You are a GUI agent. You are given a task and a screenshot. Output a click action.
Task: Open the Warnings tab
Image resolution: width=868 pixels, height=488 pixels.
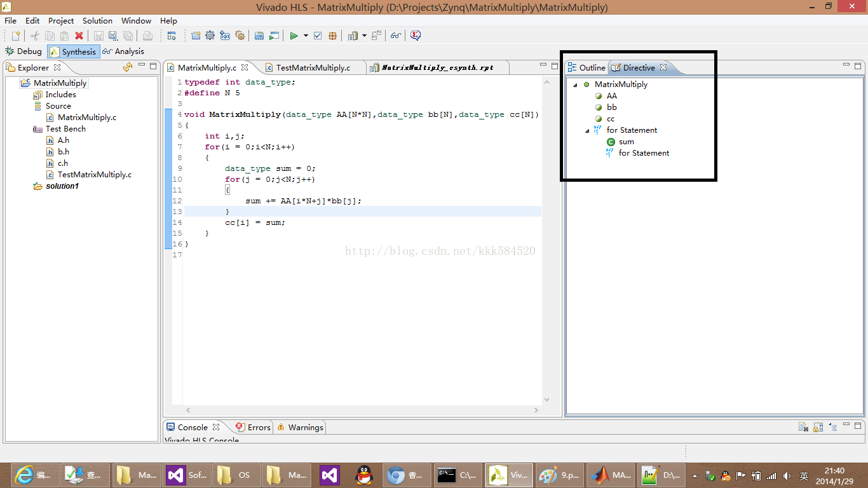(299, 427)
